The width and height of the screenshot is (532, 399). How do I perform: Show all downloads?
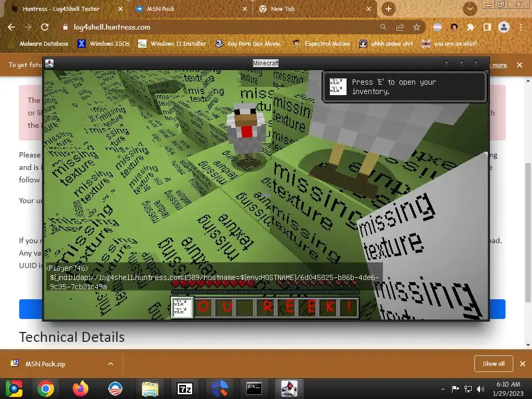coord(494,364)
